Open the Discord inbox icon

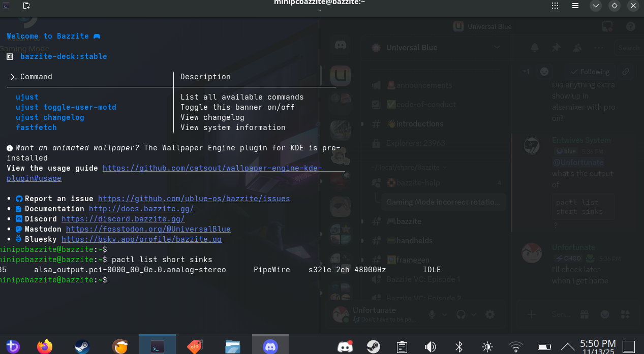[607, 26]
